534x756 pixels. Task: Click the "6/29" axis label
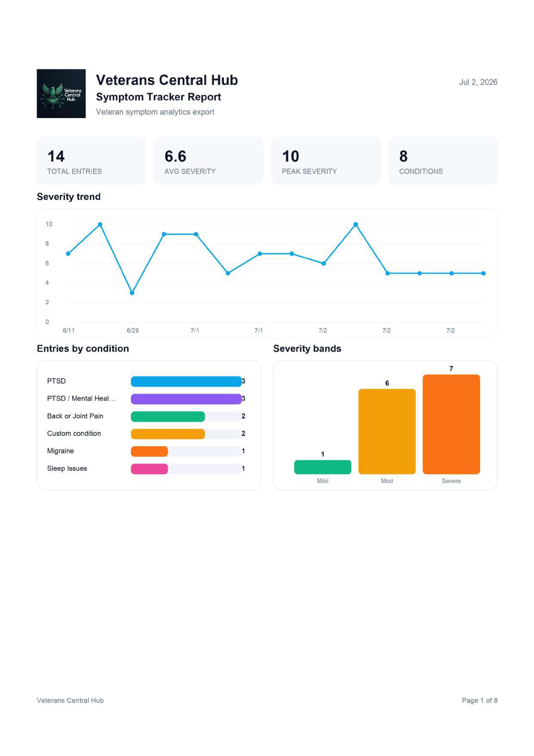tap(133, 330)
